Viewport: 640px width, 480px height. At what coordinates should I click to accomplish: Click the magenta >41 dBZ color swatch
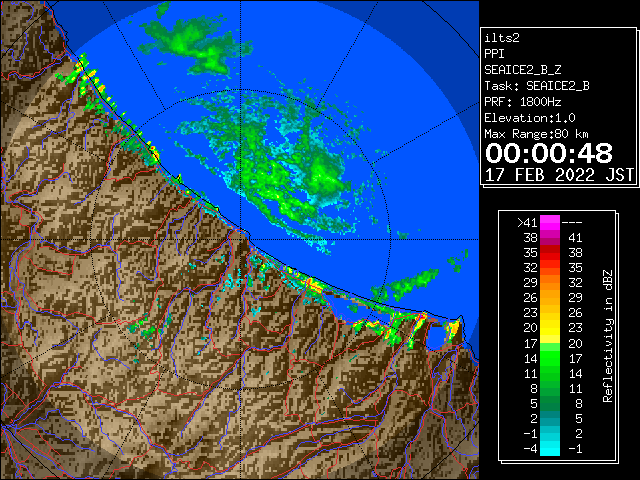pos(550,223)
